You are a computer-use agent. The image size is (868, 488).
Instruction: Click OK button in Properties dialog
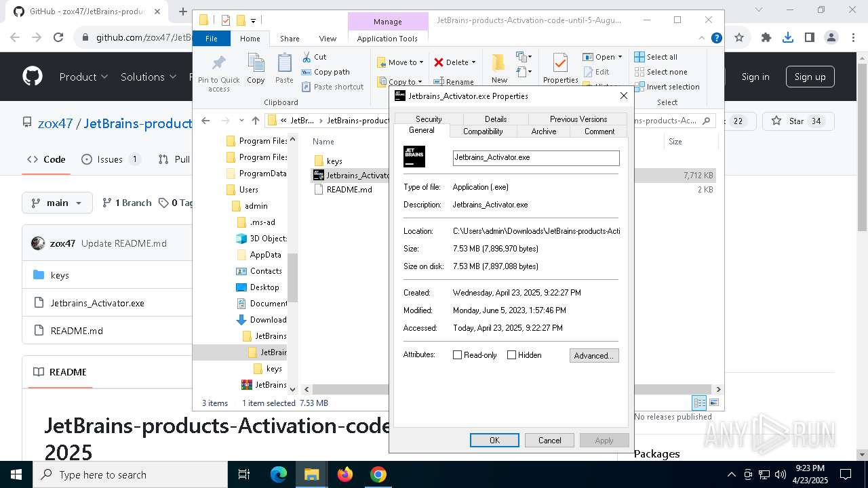(494, 440)
